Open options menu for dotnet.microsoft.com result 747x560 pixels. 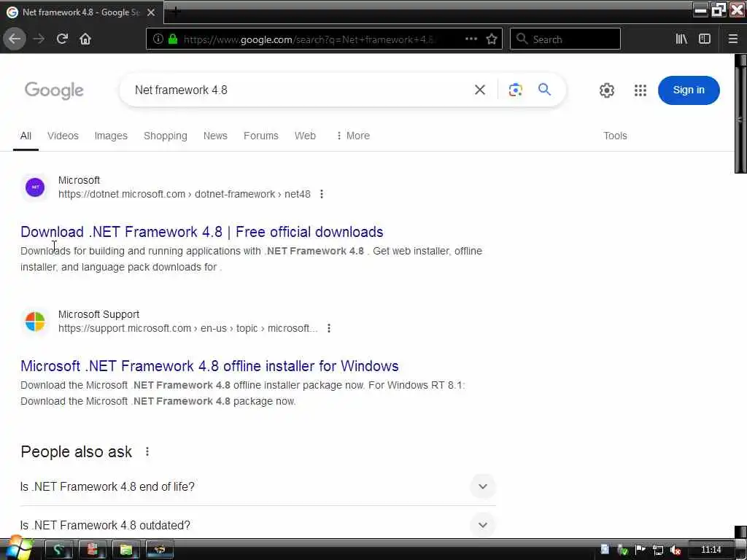(322, 194)
